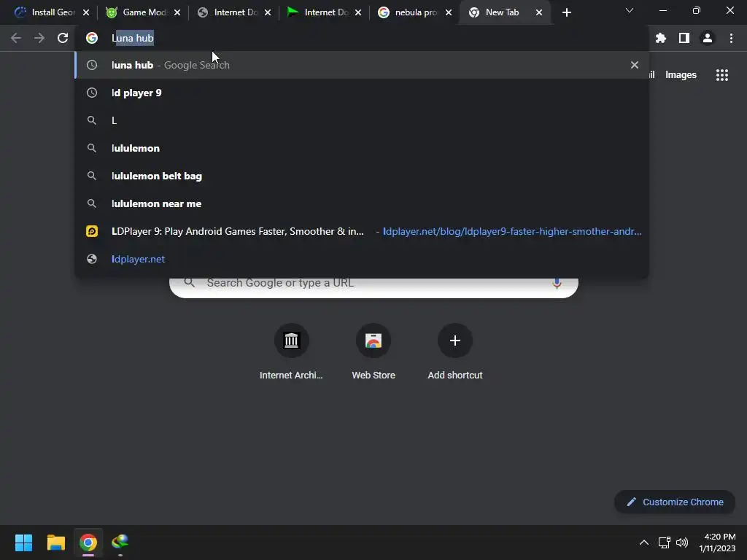Add a new shortcut tile
Viewport: 747px width, 560px height.
pyautogui.click(x=455, y=352)
